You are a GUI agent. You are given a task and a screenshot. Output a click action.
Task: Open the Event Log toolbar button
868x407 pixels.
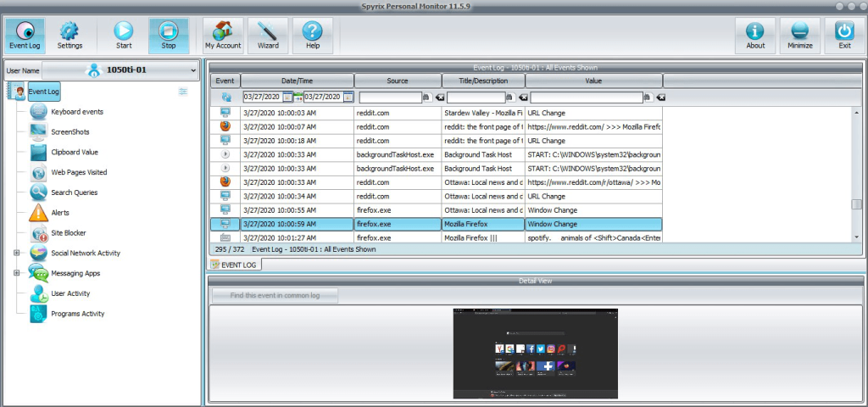(x=25, y=36)
